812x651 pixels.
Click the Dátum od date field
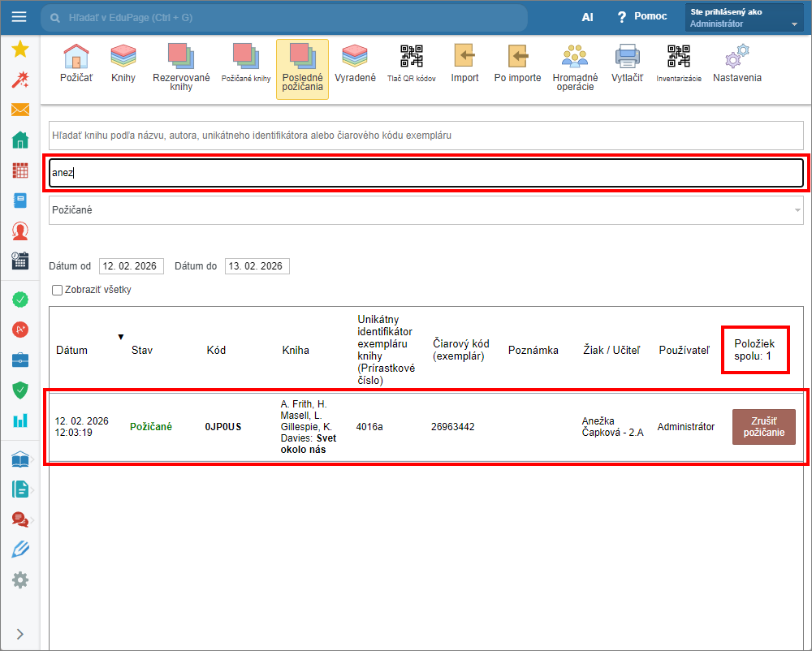click(131, 266)
